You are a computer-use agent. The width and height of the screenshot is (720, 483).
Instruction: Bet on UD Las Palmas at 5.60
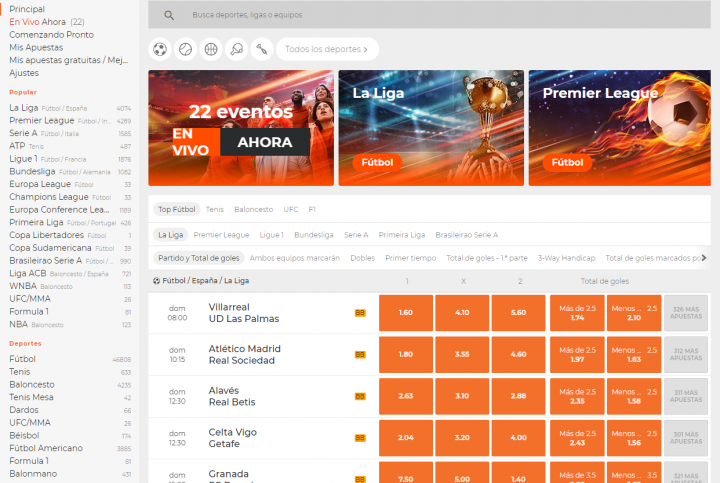click(x=518, y=313)
